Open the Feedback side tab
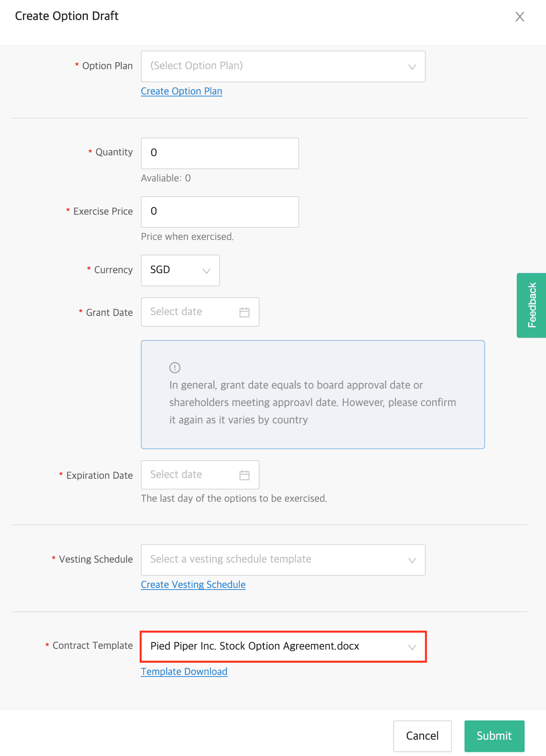Viewport: 546px width, 756px height. [531, 305]
